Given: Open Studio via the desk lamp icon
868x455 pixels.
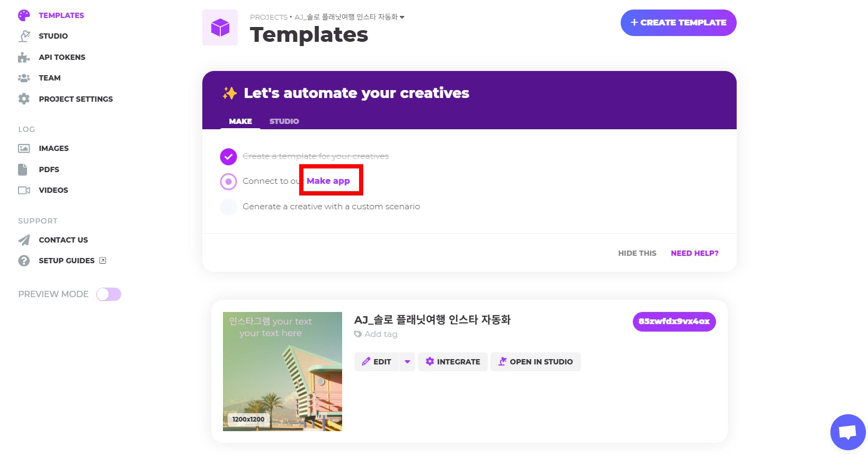Looking at the screenshot, I should 24,36.
